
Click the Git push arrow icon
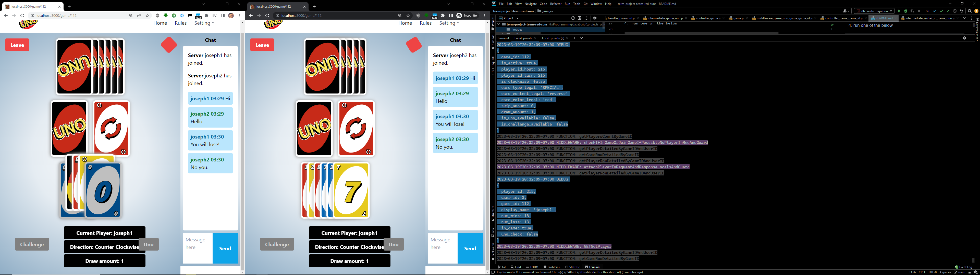click(x=948, y=11)
